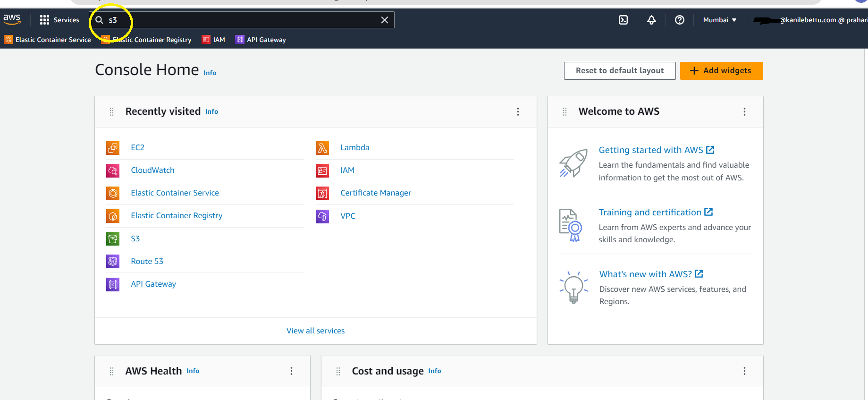868x400 pixels.
Task: Click IAM icon in Recently visited
Action: [x=322, y=170]
